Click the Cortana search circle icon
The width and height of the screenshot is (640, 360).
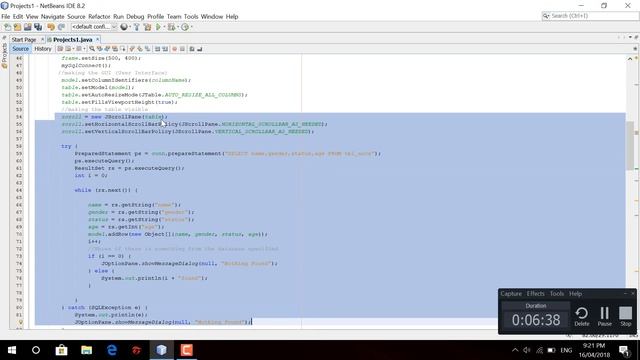point(36,350)
